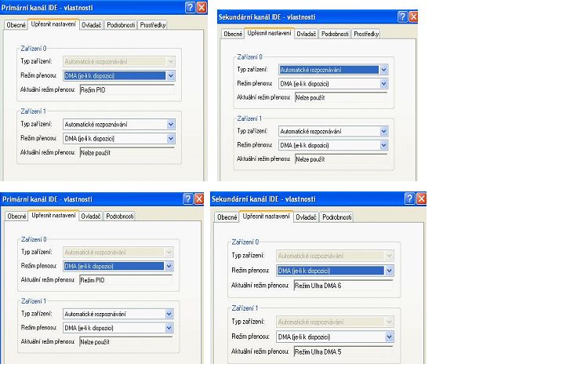This screenshot has width=588, height=375.
Task: Open Obecné tab in upper Primární window
Action: (16, 25)
